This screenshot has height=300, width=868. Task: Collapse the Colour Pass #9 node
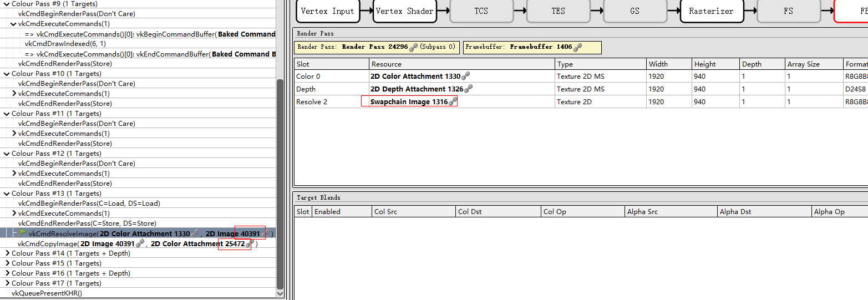[x=7, y=4]
